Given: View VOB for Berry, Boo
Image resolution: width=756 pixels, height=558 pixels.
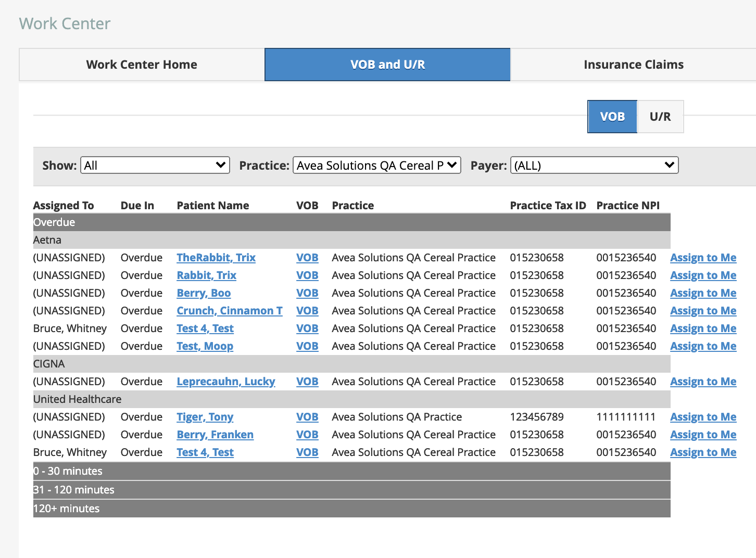Looking at the screenshot, I should tap(307, 293).
